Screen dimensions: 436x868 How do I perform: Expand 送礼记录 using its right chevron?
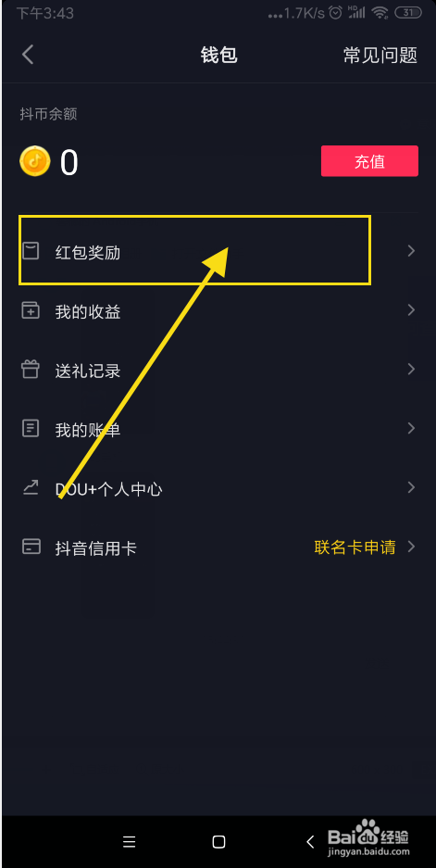(411, 370)
